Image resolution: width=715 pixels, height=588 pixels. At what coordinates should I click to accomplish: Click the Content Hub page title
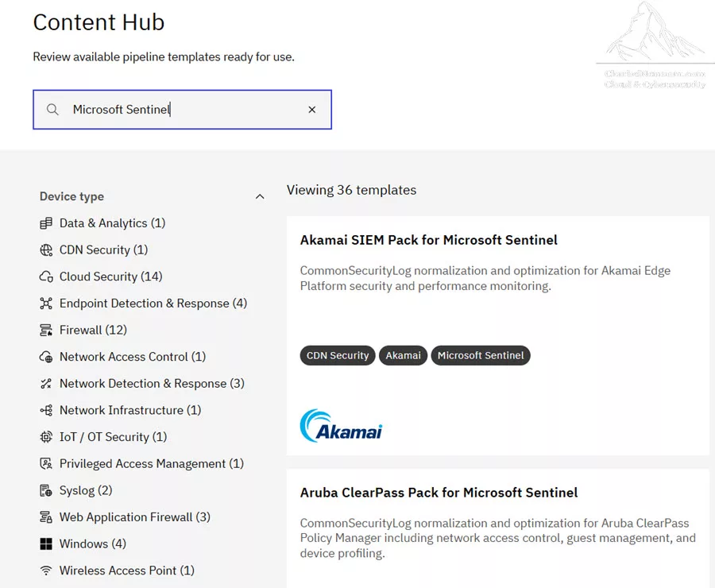click(x=99, y=22)
